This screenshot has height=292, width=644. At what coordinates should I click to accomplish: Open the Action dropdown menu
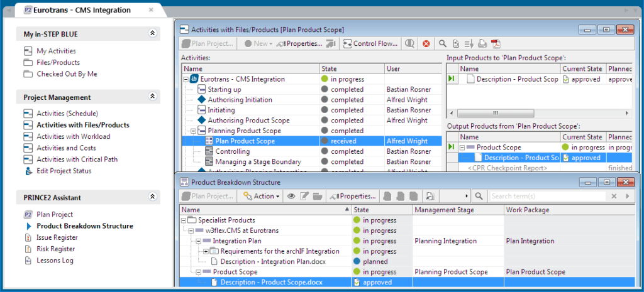click(261, 196)
